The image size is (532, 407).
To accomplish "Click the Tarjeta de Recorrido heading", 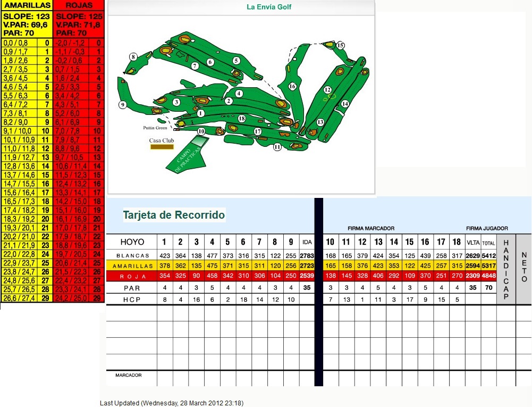I will 174,215.
